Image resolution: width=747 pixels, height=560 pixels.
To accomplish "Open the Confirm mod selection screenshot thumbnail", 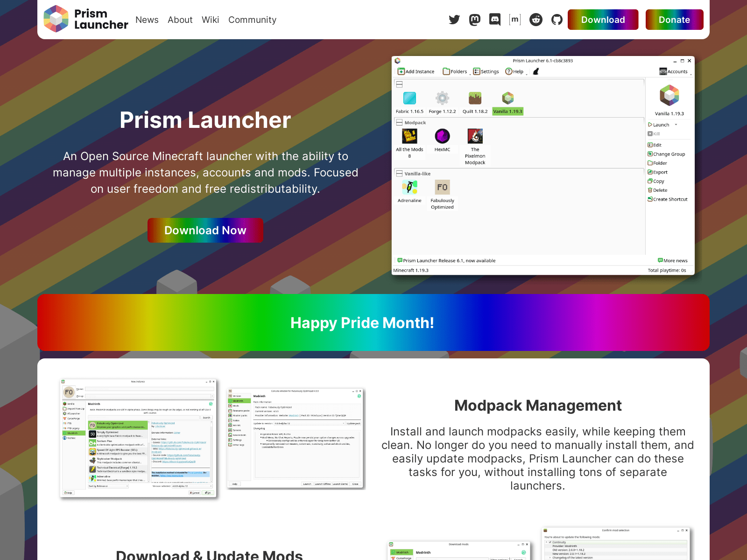I will click(615, 544).
